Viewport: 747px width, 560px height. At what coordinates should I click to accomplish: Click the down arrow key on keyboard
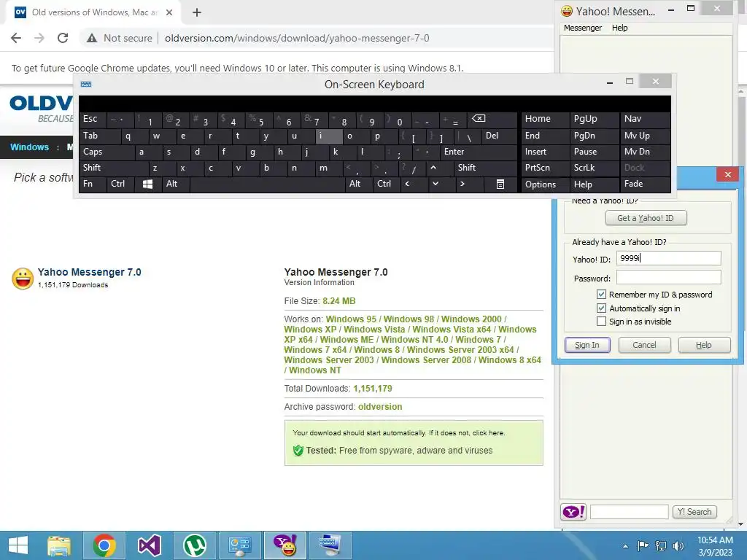435,184
